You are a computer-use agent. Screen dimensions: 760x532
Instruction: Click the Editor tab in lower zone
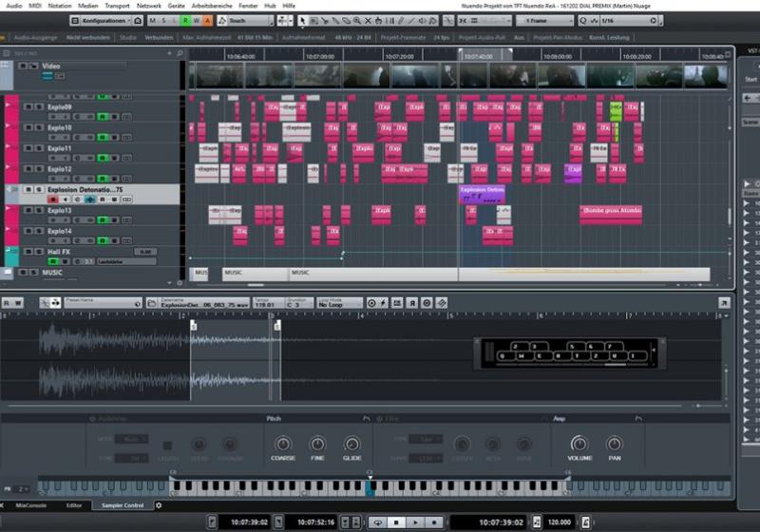pyautogui.click(x=74, y=505)
